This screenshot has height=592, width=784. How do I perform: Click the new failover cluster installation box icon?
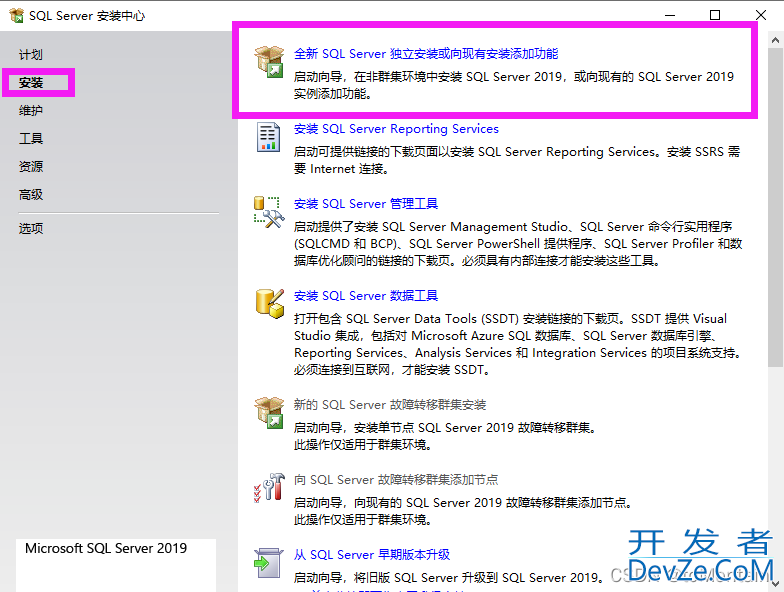(269, 412)
